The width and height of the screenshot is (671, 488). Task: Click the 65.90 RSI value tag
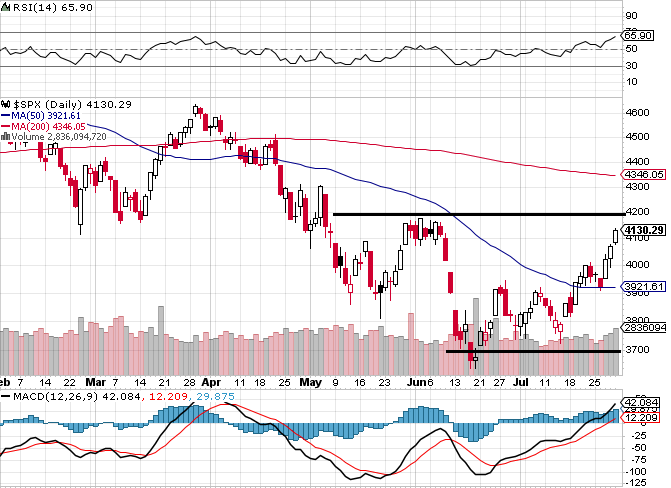(637, 36)
